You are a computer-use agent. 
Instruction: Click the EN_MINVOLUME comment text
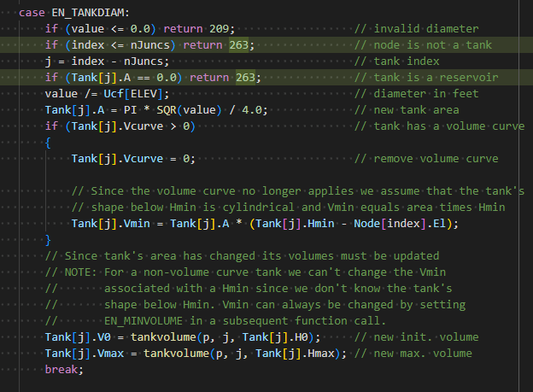coord(143,321)
